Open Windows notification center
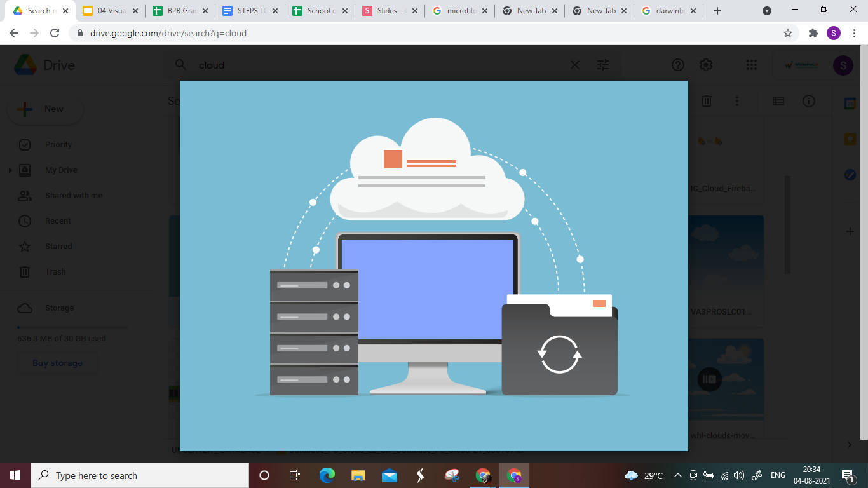The image size is (868, 488). click(848, 475)
